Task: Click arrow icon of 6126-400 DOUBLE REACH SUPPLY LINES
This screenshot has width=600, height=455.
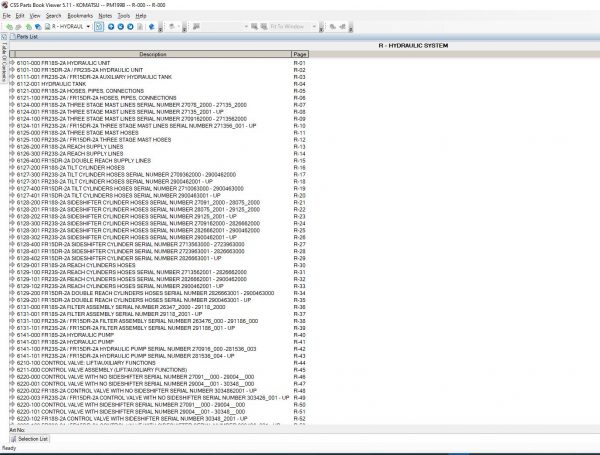Action: (x=12, y=160)
